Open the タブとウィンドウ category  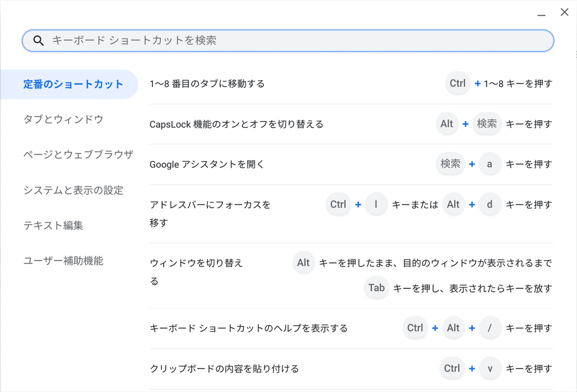pyautogui.click(x=63, y=119)
